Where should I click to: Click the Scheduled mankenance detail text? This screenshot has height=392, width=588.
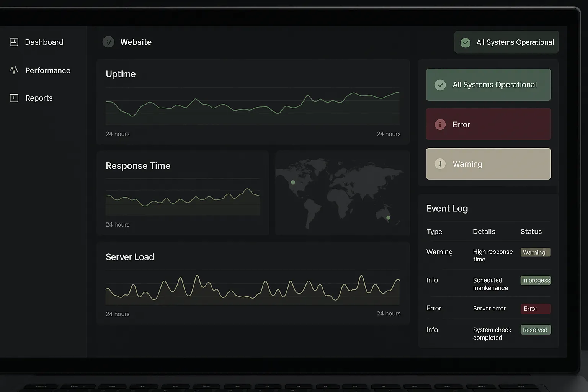point(490,284)
